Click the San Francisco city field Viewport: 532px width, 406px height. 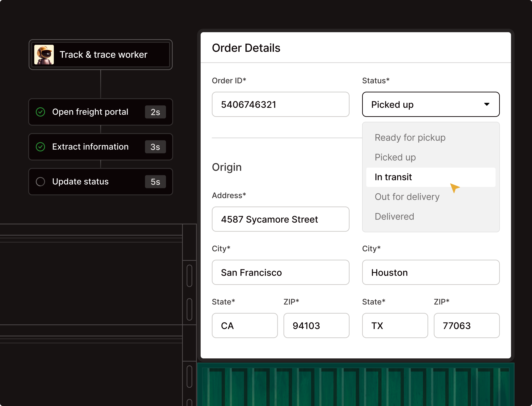(280, 272)
